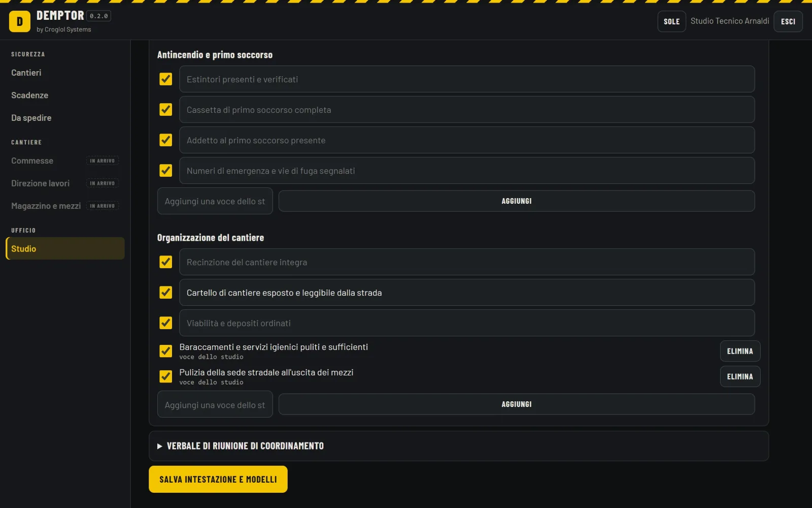Click 'Antincendio e primo soccorso' heading
The width and height of the screenshot is (812, 508).
click(215, 55)
